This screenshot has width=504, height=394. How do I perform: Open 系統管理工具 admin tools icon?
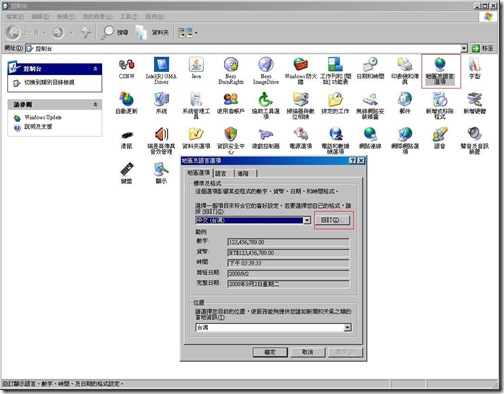click(196, 105)
